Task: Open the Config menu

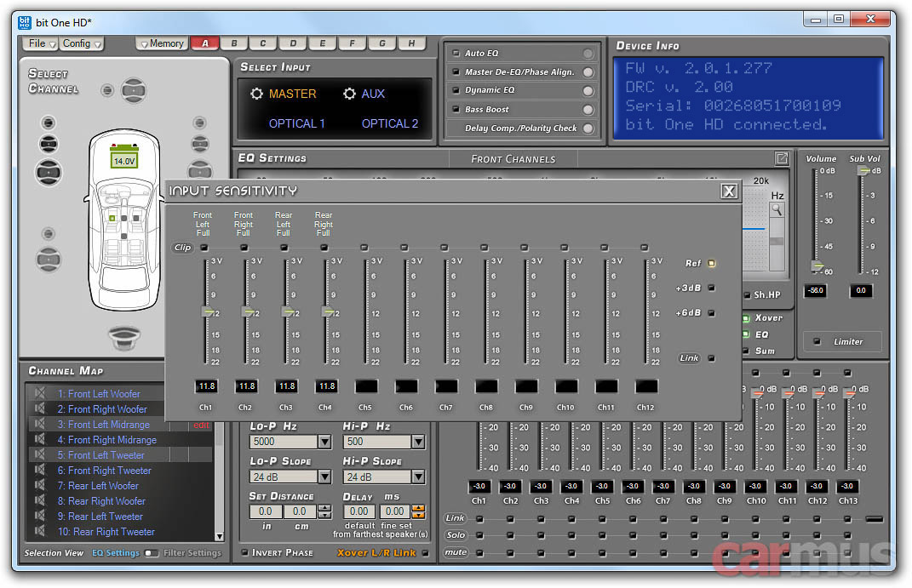Action: click(82, 43)
